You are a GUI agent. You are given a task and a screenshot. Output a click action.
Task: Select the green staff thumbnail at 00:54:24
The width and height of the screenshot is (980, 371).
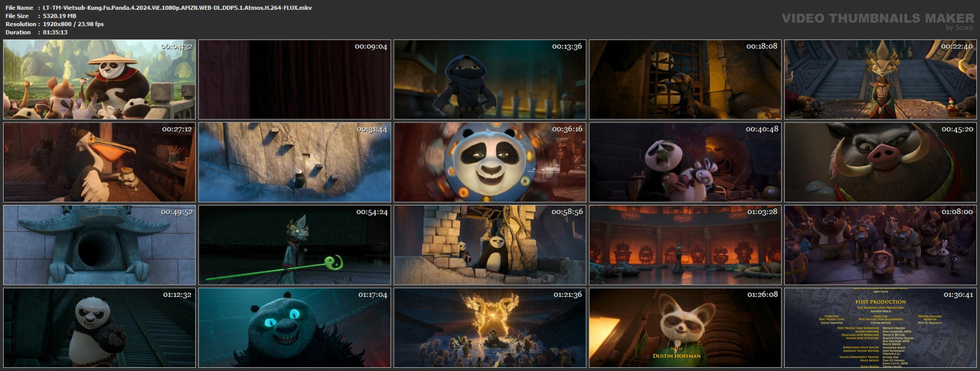pos(295,245)
